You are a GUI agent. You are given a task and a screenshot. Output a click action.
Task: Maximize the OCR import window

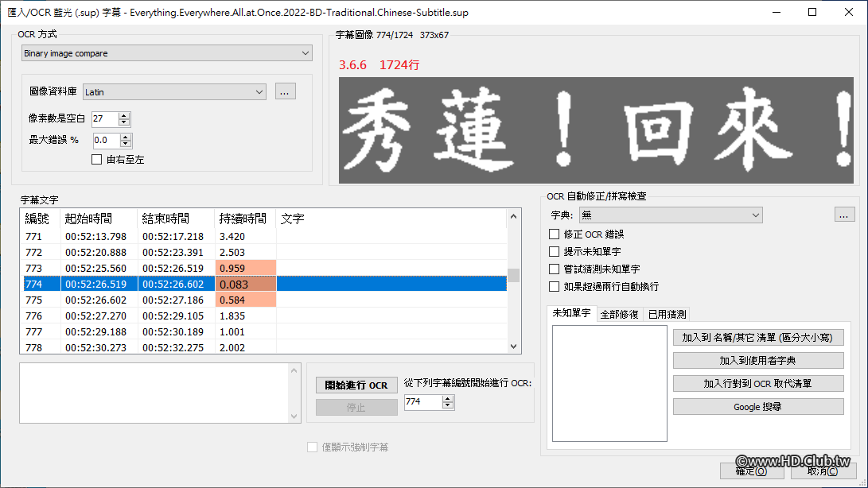tap(812, 12)
